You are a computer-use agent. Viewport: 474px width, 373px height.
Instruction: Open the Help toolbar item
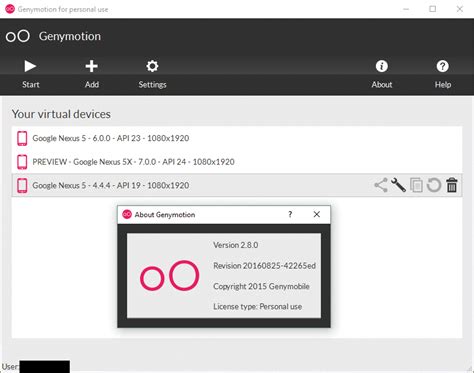point(443,74)
